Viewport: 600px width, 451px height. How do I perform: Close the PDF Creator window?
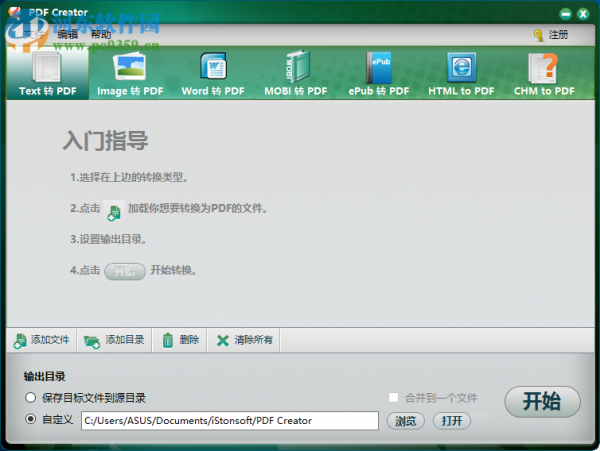(x=583, y=14)
